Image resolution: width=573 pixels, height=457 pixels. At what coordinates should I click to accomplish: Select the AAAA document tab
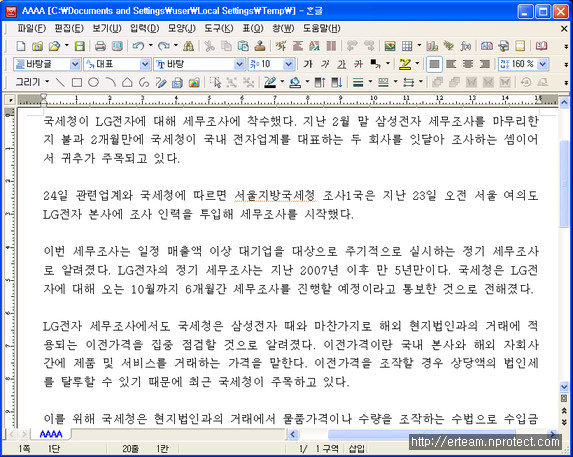click(51, 434)
